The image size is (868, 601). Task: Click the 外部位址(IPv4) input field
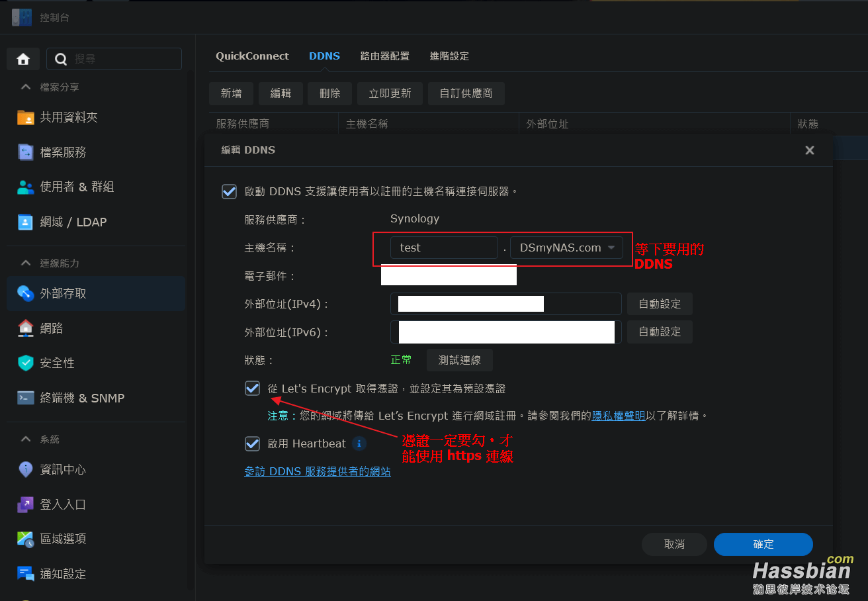(506, 304)
